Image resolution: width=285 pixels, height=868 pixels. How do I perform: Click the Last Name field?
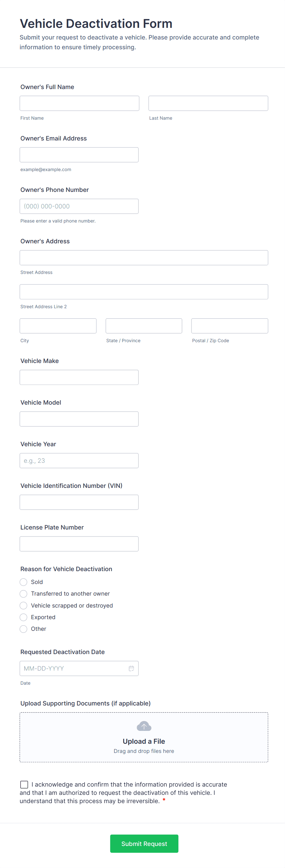click(208, 103)
